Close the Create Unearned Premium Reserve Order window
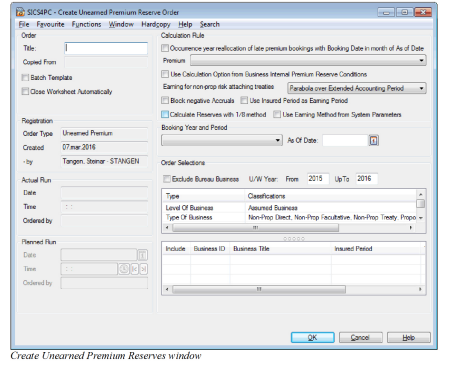Screen dimensions: 458x368 coord(423,12)
